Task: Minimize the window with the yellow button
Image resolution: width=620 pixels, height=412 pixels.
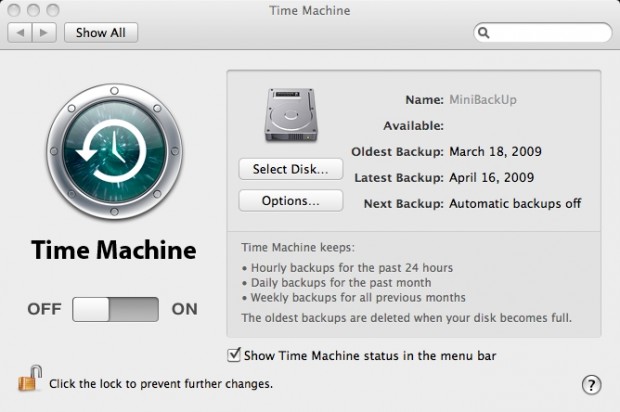Action: point(35,11)
